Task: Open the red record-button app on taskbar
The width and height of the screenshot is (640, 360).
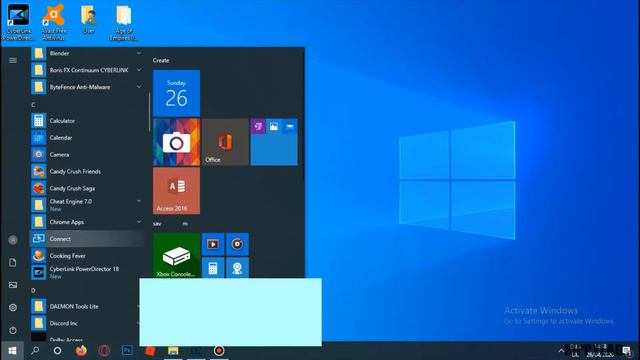Action: pos(219,351)
